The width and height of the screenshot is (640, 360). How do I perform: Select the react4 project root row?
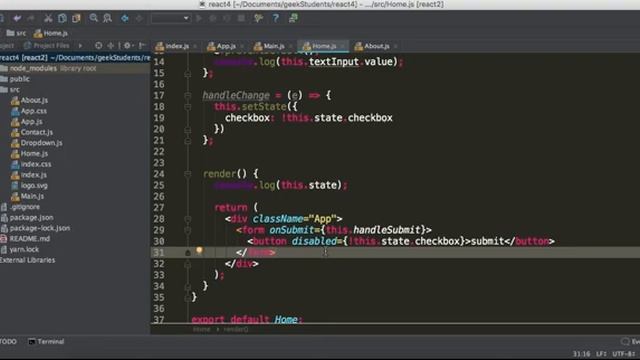pyautogui.click(x=75, y=58)
